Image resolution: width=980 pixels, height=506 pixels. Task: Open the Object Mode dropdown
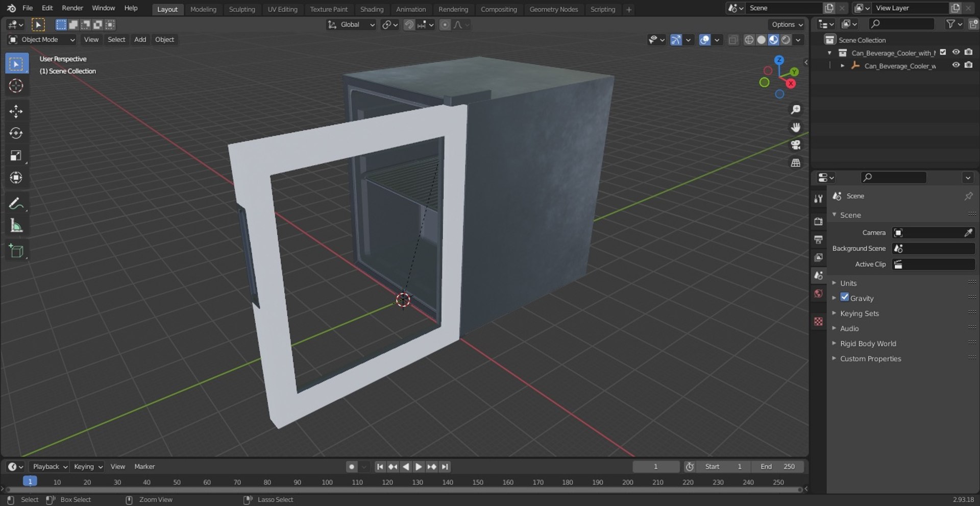tap(42, 40)
